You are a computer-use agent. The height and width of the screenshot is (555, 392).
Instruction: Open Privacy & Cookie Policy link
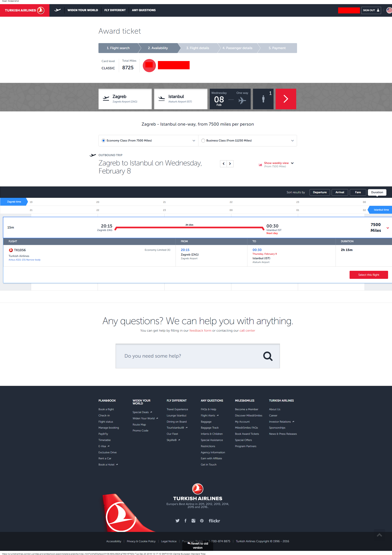141,541
